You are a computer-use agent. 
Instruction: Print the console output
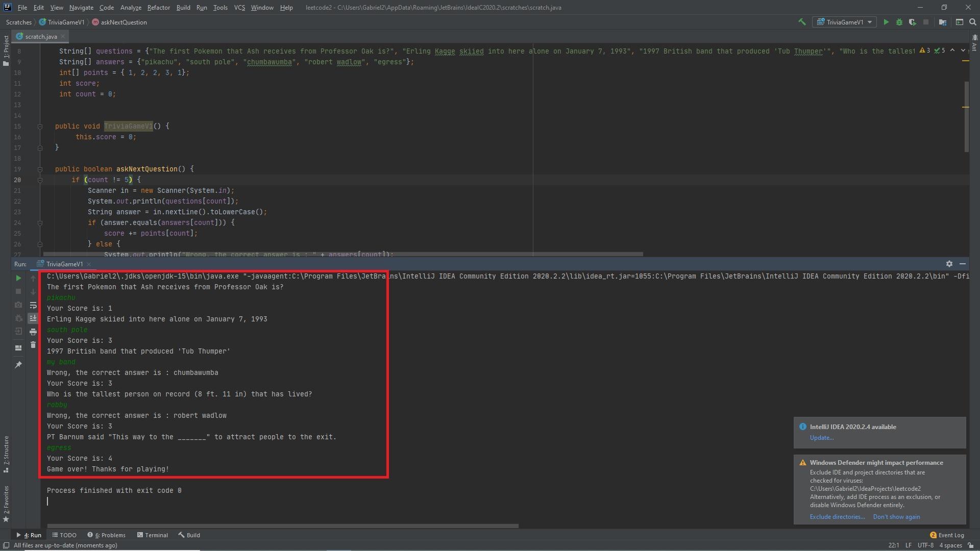(33, 332)
